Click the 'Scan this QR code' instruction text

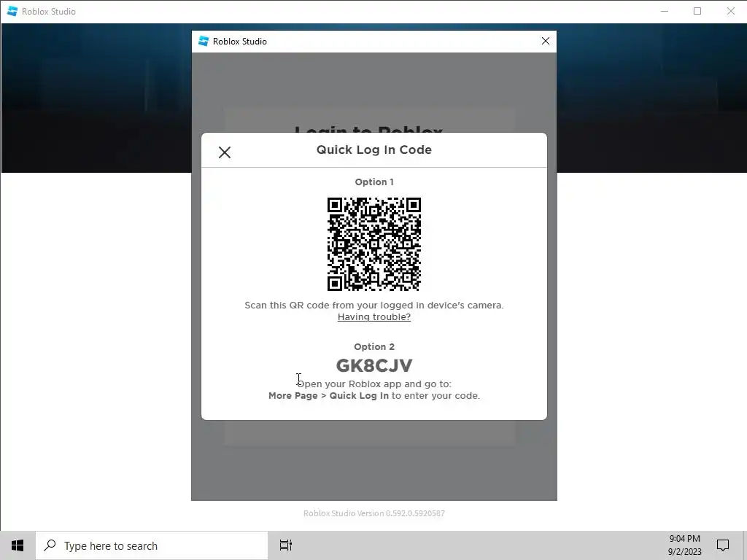[374, 306]
